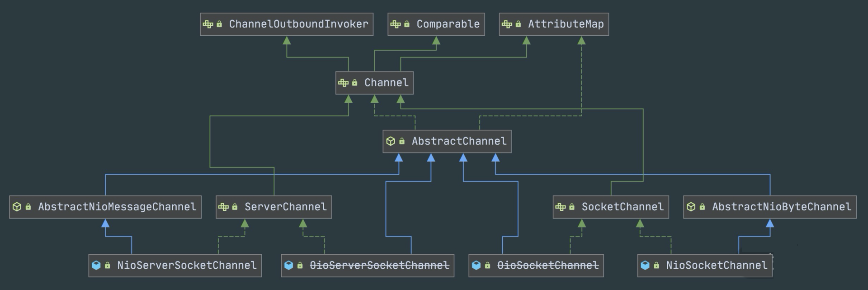Select the deprecated OioSocketChannel label text

point(548,265)
